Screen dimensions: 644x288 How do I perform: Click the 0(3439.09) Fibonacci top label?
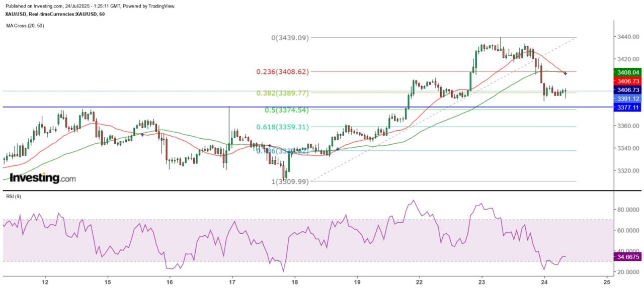coord(290,38)
